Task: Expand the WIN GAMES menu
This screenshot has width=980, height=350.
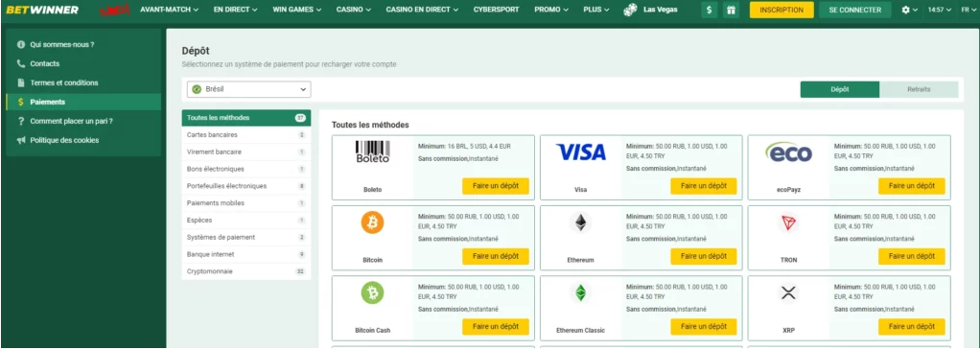Action: point(297,10)
